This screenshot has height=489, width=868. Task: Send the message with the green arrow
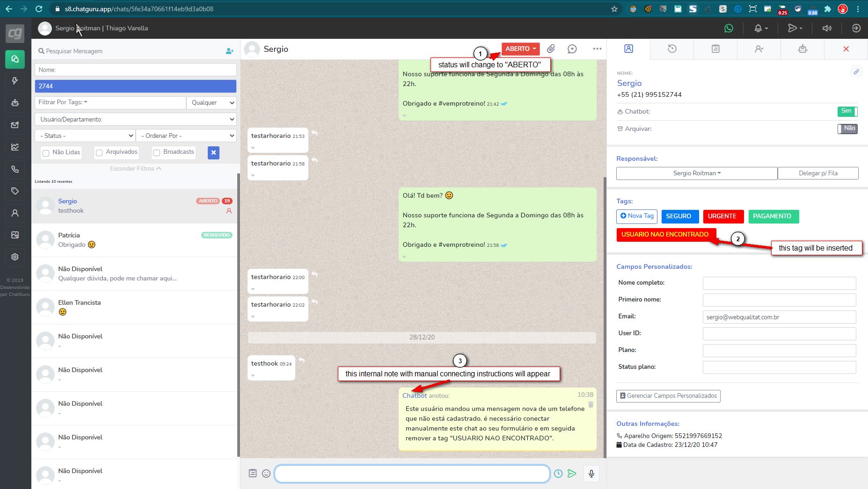click(572, 474)
